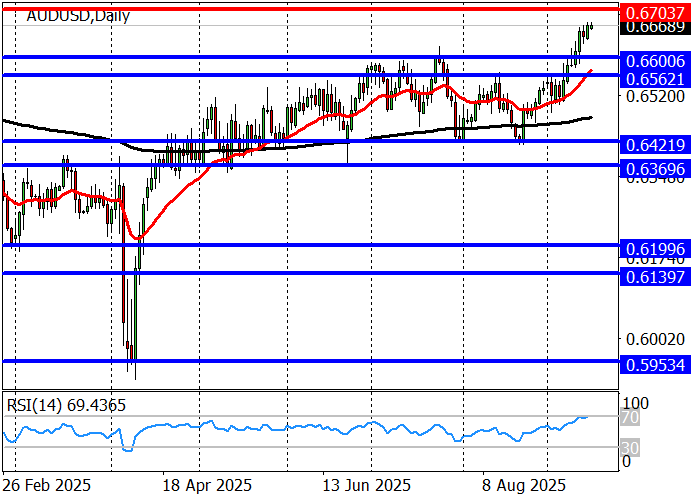This screenshot has height=500, width=700.
Task: Click the RSI 30 oversold level label
Action: (x=630, y=448)
